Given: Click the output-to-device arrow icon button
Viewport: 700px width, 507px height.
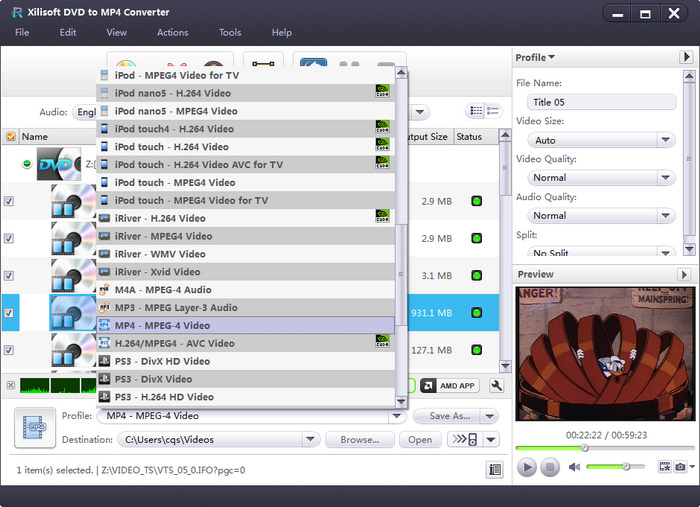Looking at the screenshot, I should point(464,440).
